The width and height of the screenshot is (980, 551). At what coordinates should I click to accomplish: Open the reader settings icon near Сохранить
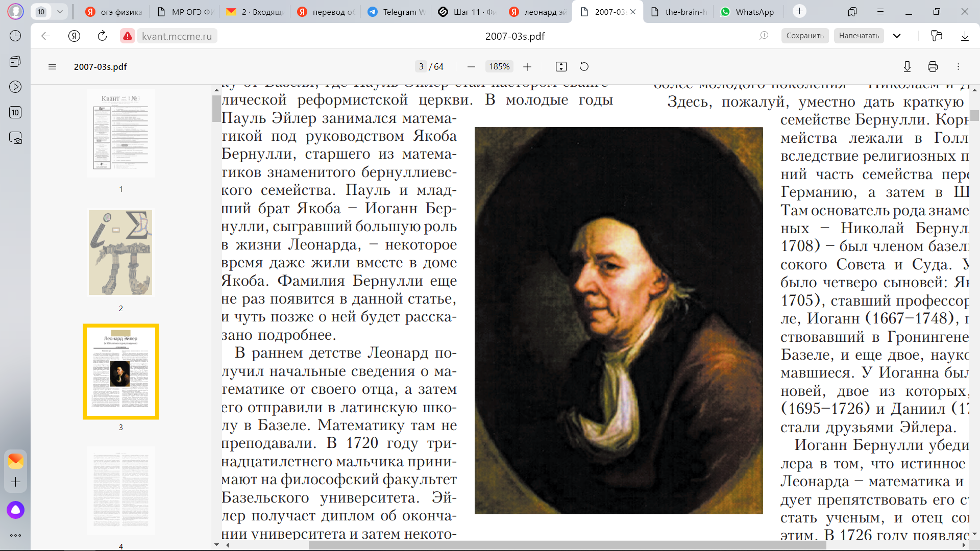(764, 36)
